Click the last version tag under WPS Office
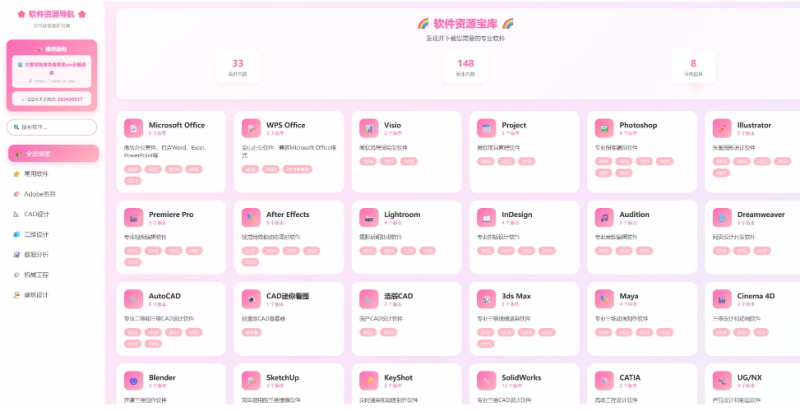Screen dimensions: 800x411 pos(297,169)
